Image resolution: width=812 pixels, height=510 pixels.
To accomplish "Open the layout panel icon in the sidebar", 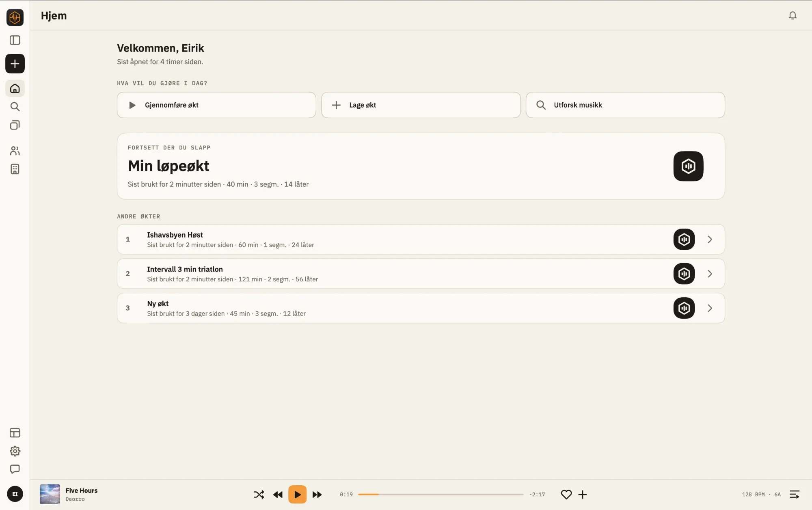I will pos(15,433).
